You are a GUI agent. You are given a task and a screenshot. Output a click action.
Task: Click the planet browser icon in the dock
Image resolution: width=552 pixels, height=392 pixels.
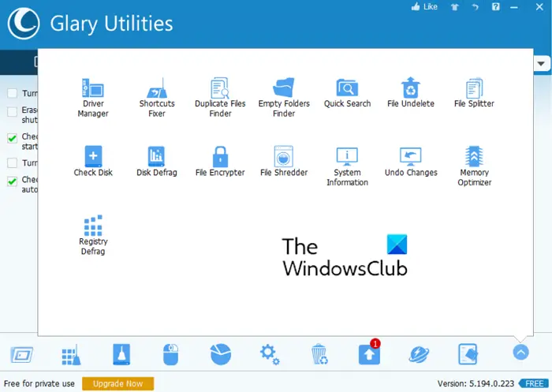419,354
